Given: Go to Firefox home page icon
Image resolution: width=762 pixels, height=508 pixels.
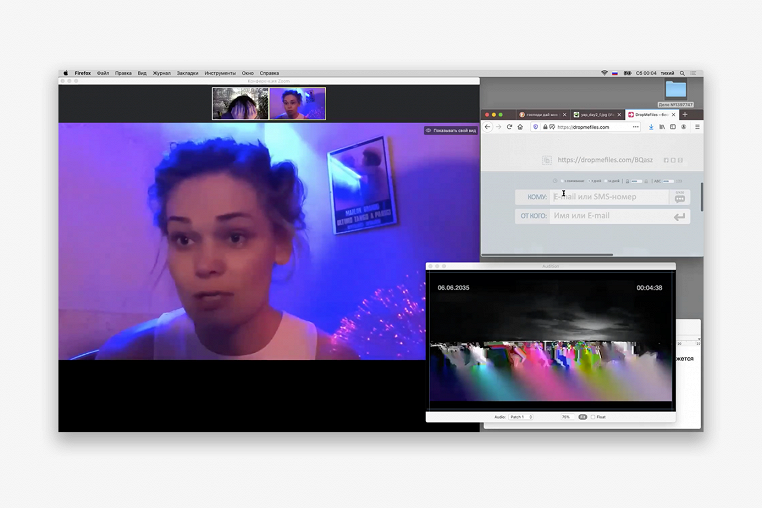Looking at the screenshot, I should click(520, 127).
